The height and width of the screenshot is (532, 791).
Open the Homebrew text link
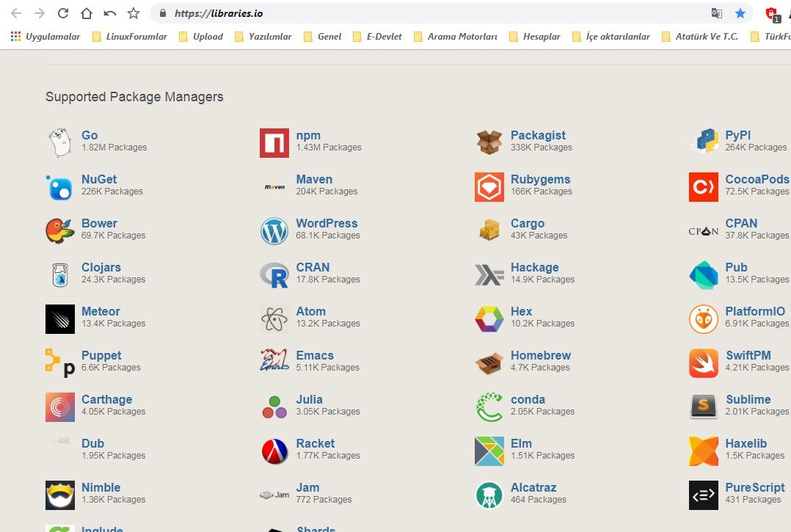540,355
